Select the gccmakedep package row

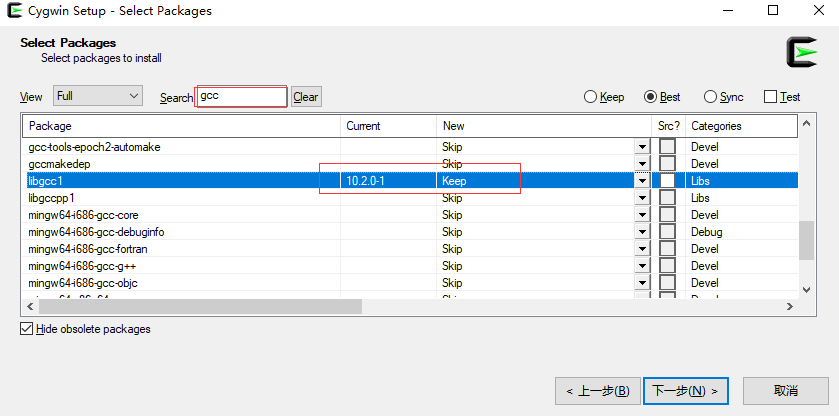click(x=410, y=164)
